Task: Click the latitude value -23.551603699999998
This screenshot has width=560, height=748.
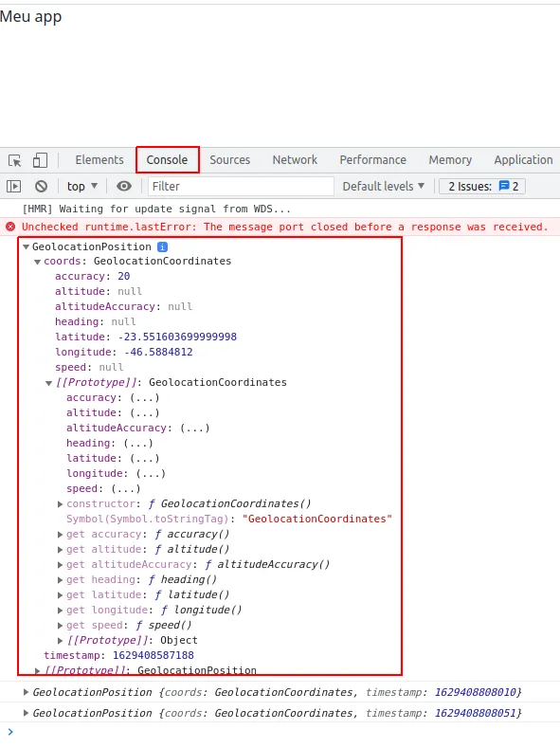Action: tap(177, 337)
